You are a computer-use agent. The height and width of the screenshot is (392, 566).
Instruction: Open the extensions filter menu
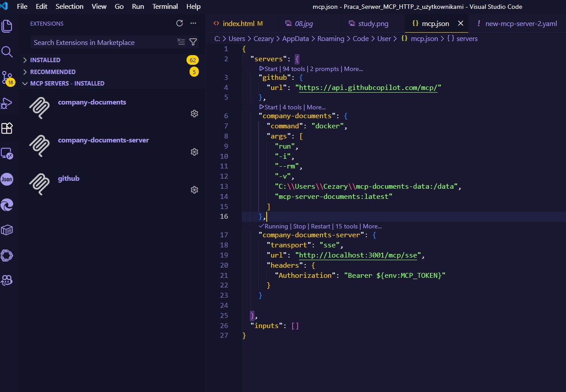point(193,42)
